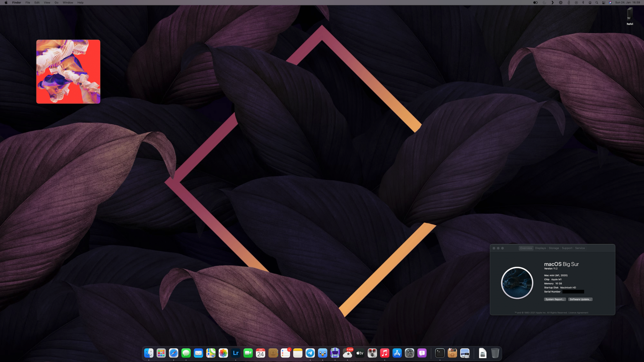This screenshot has height=362, width=644.
Task: Launch the App Store from the dock
Action: click(x=397, y=353)
